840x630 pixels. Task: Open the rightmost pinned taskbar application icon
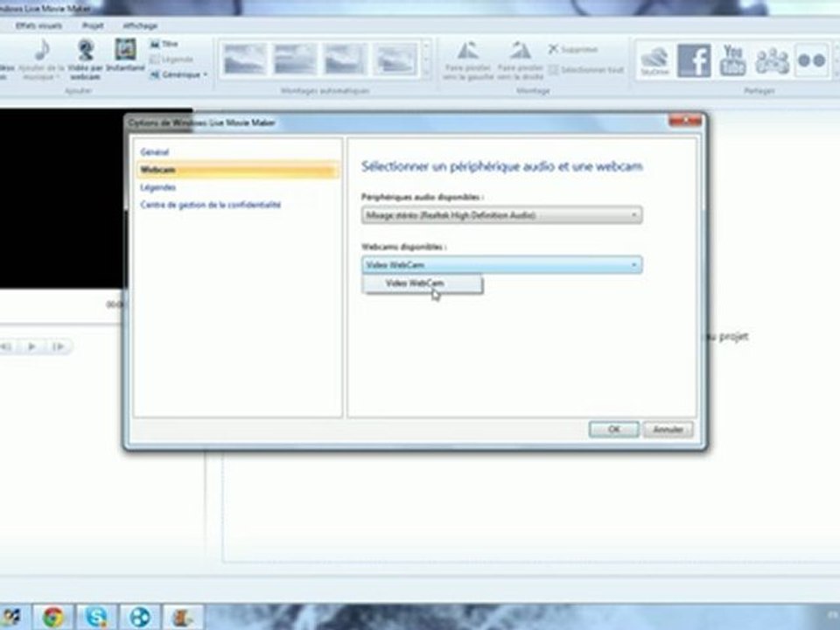coord(182,617)
